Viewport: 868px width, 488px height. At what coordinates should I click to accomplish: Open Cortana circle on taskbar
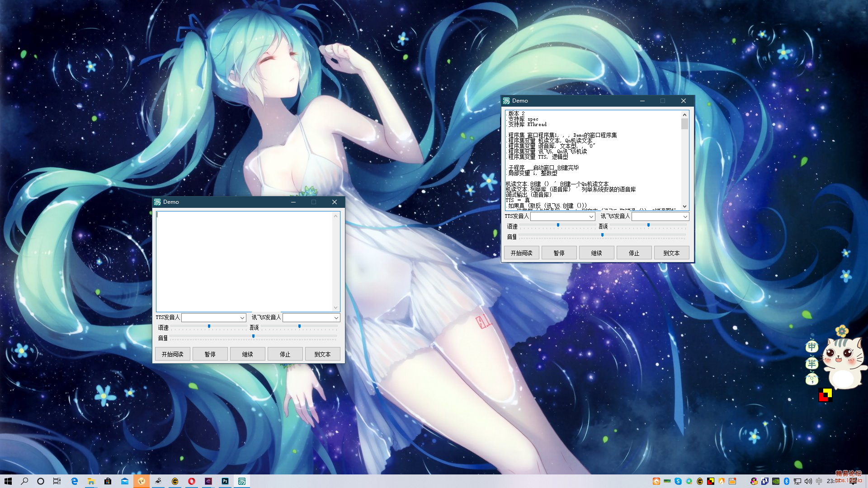41,481
